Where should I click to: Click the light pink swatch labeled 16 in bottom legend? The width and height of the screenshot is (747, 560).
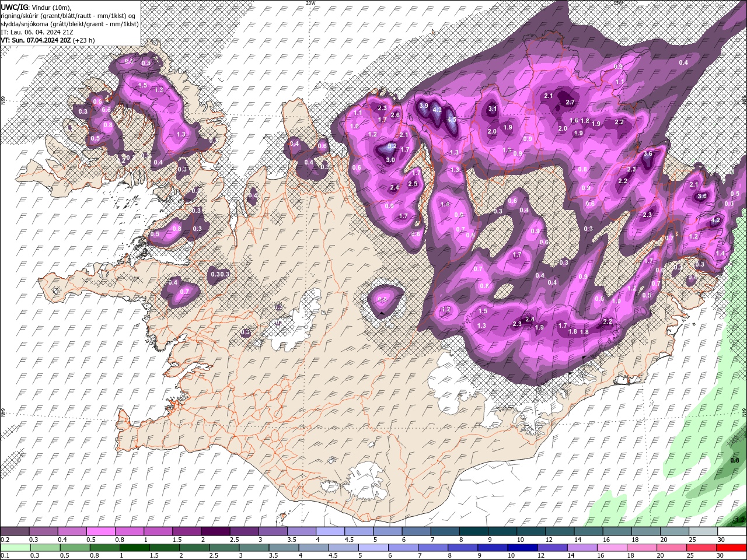click(x=611, y=547)
